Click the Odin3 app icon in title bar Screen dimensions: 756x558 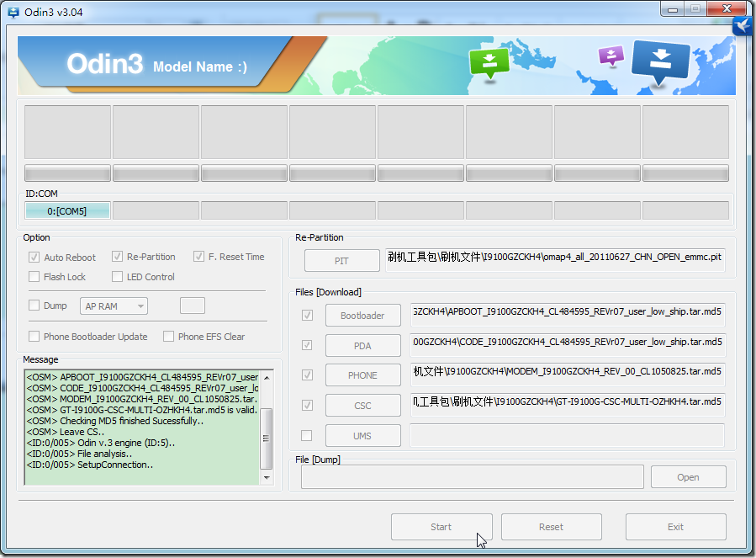13,13
